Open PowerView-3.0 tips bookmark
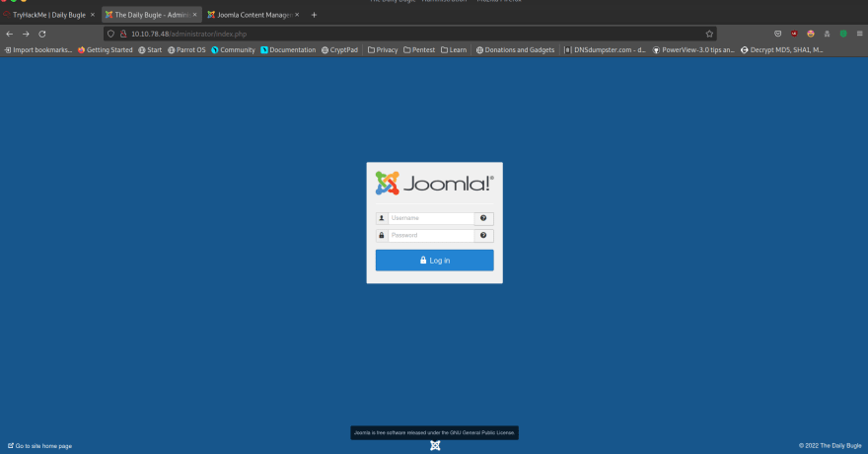 pos(693,49)
